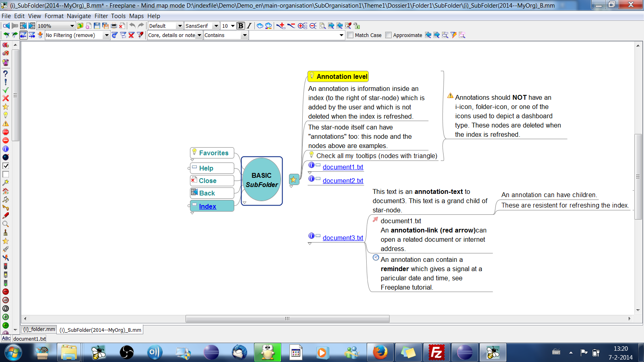Enable the Approximate search checkbox
Screen dimensions: 644x362
point(388,35)
